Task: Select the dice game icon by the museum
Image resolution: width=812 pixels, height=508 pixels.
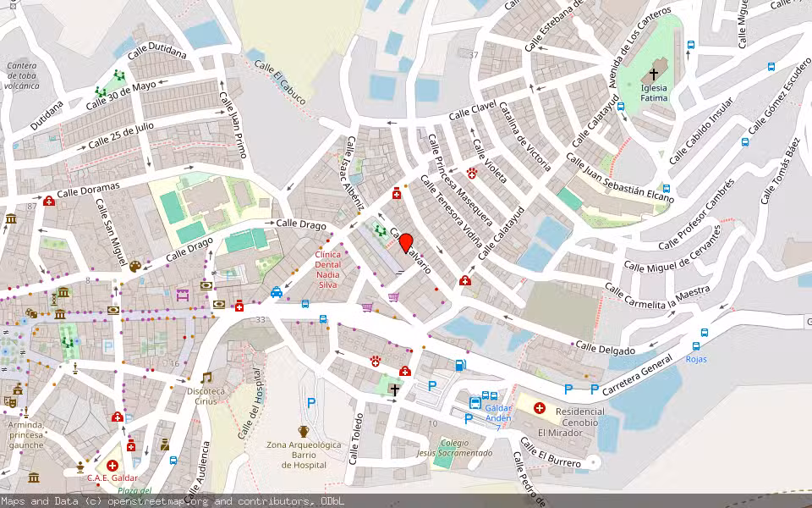Action: tap(31, 313)
